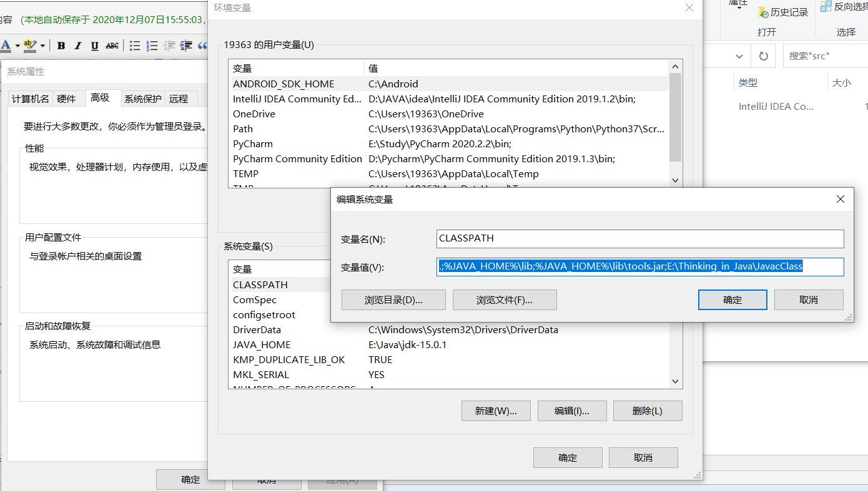
Task: Refresh the Explorer folder view
Action: [x=763, y=56]
